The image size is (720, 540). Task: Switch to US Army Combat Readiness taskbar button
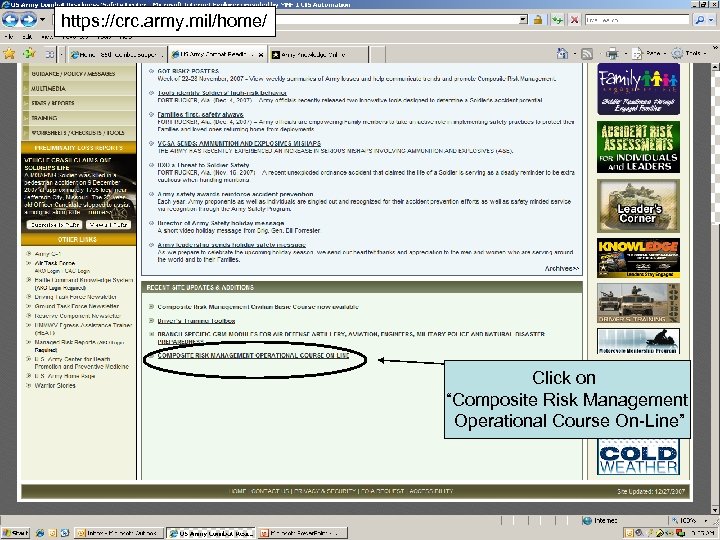pos(211,533)
